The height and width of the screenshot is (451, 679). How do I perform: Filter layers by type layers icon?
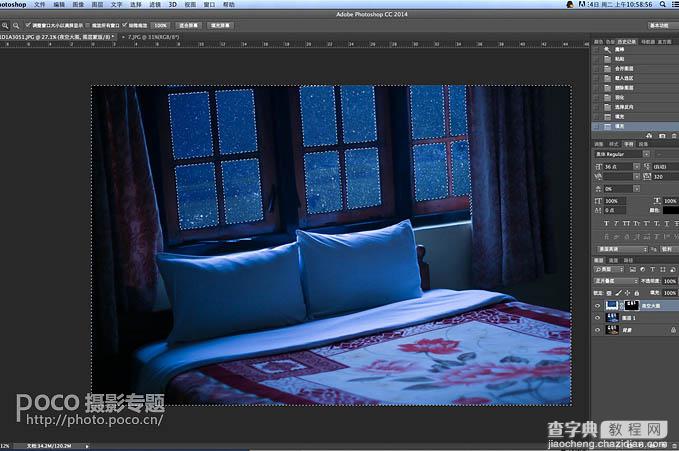tap(653, 269)
